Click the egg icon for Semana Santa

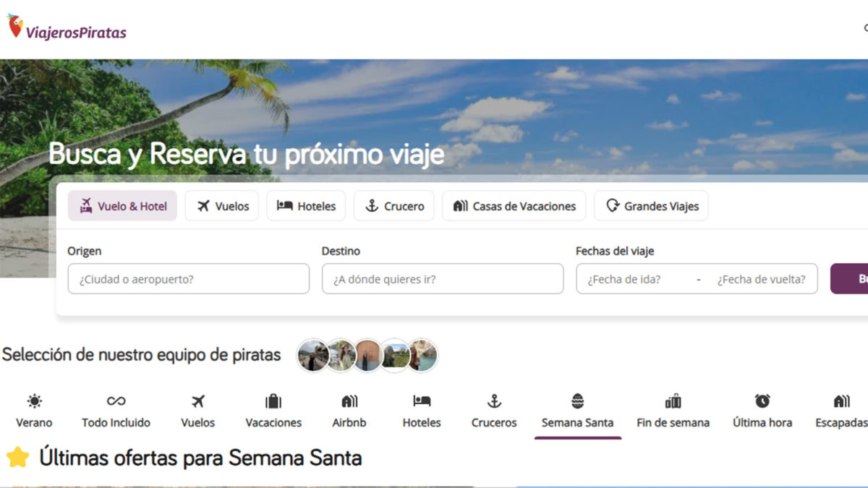click(577, 401)
